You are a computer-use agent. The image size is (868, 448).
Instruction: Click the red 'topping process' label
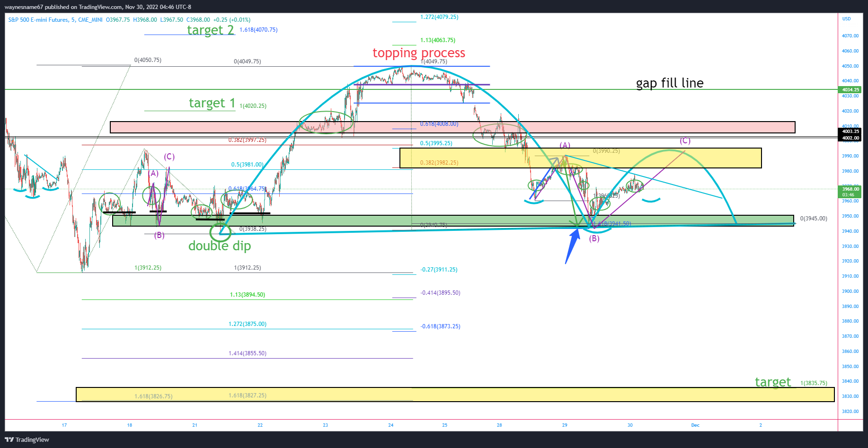[x=419, y=53]
